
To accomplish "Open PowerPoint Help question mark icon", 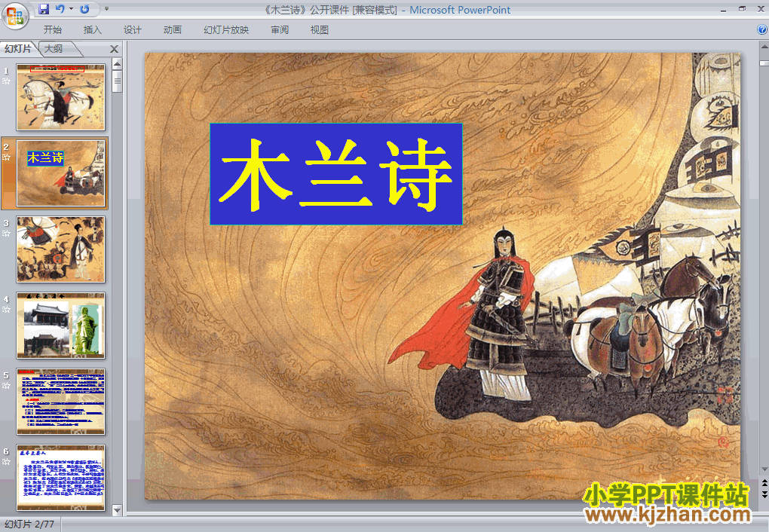I will coord(761,29).
